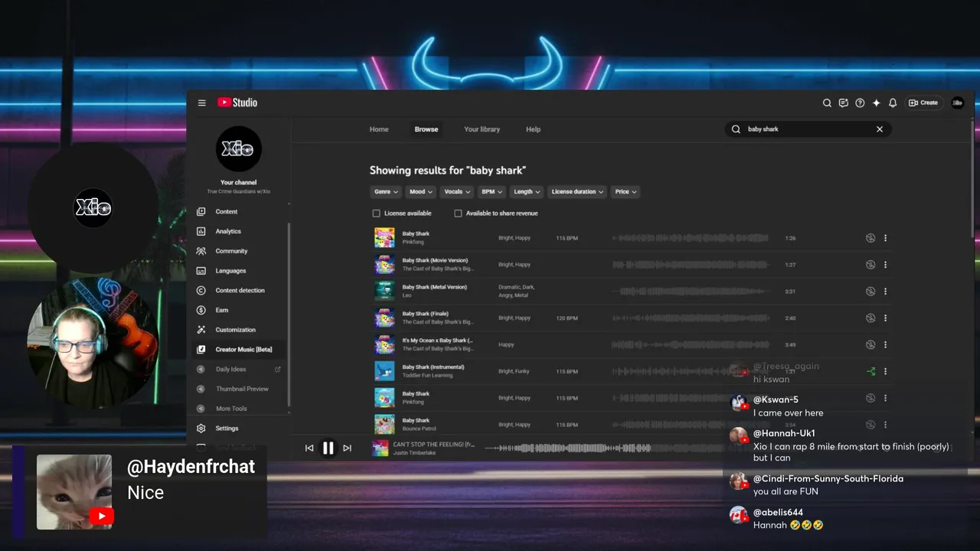Image resolution: width=980 pixels, height=551 pixels.
Task: Open Languages in the sidebar
Action: click(x=239, y=270)
